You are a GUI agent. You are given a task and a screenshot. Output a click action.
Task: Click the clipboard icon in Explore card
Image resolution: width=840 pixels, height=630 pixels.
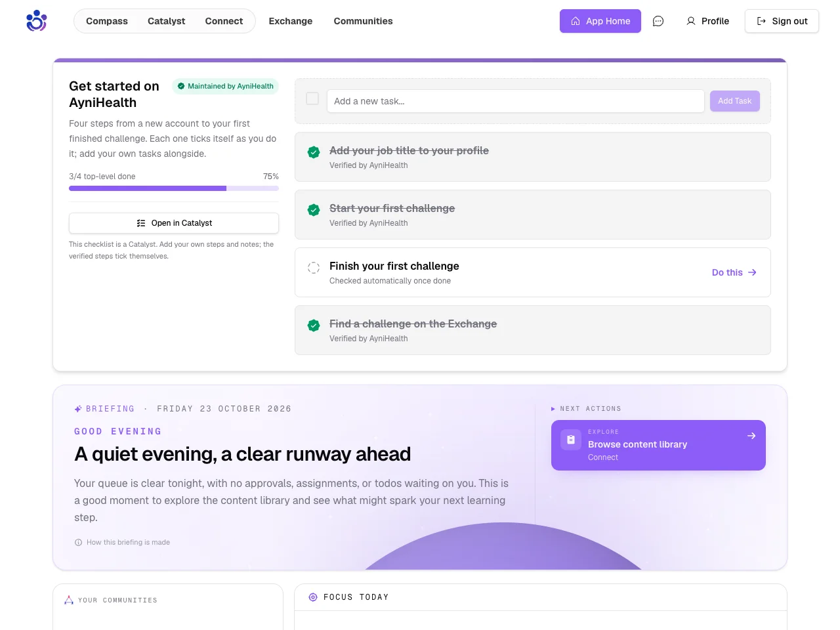click(x=571, y=440)
